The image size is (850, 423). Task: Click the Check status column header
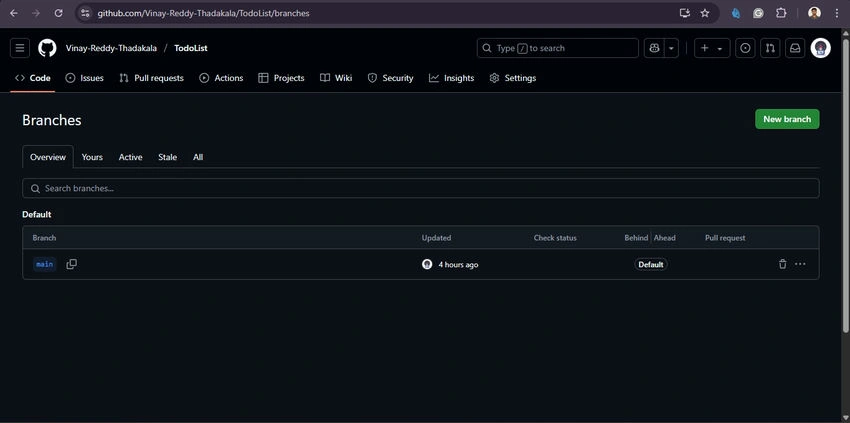tap(555, 238)
